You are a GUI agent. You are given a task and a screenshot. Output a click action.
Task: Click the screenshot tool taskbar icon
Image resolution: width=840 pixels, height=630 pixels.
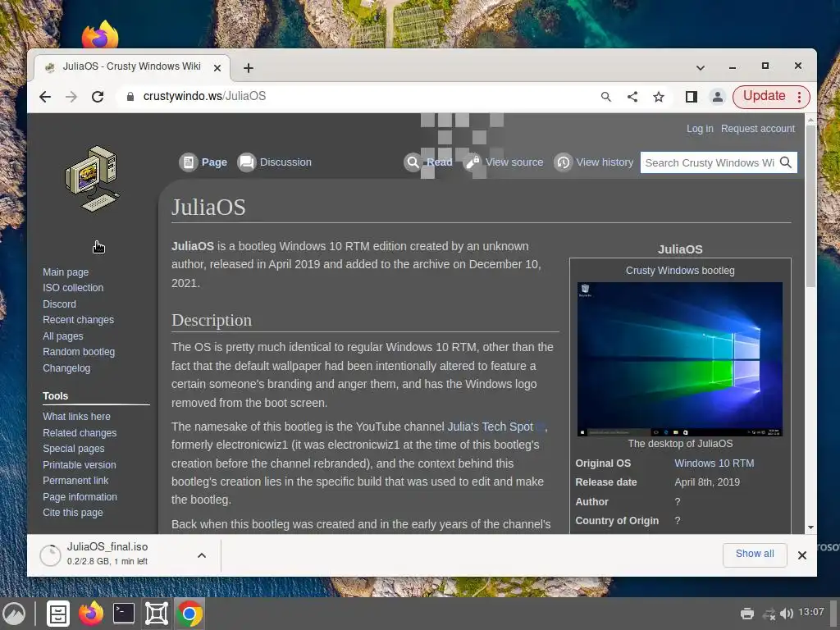(157, 614)
